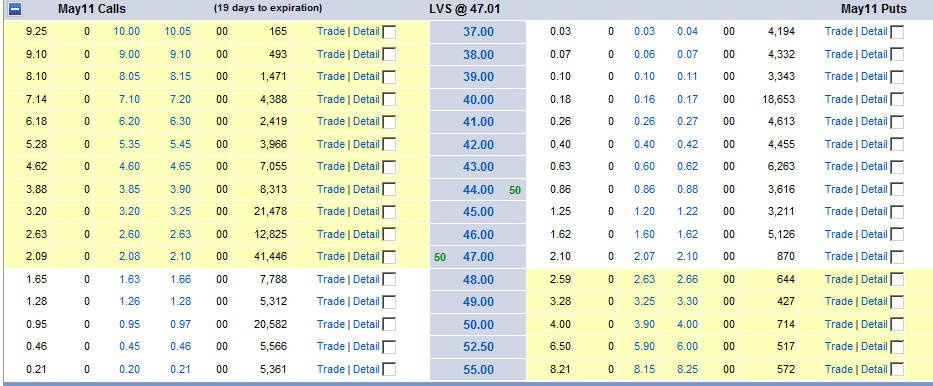Open Detail link for the 48.00 put
The height and width of the screenshot is (386, 933).
(875, 279)
